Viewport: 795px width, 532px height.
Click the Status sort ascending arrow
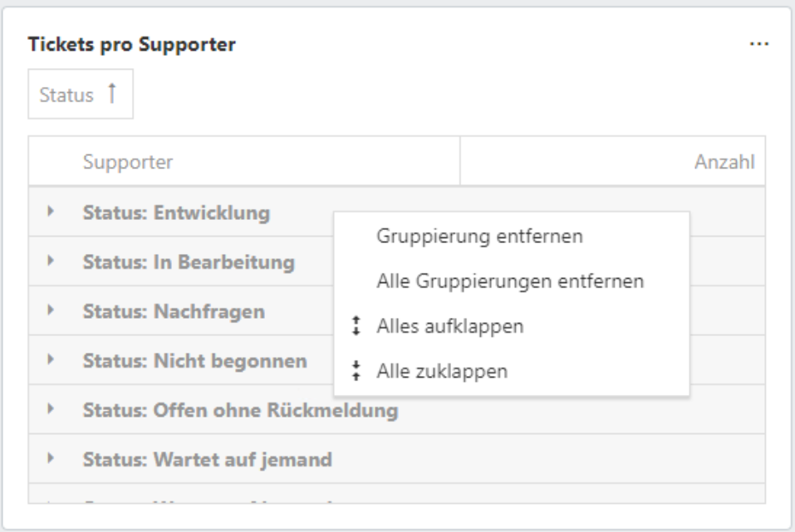[x=109, y=95]
